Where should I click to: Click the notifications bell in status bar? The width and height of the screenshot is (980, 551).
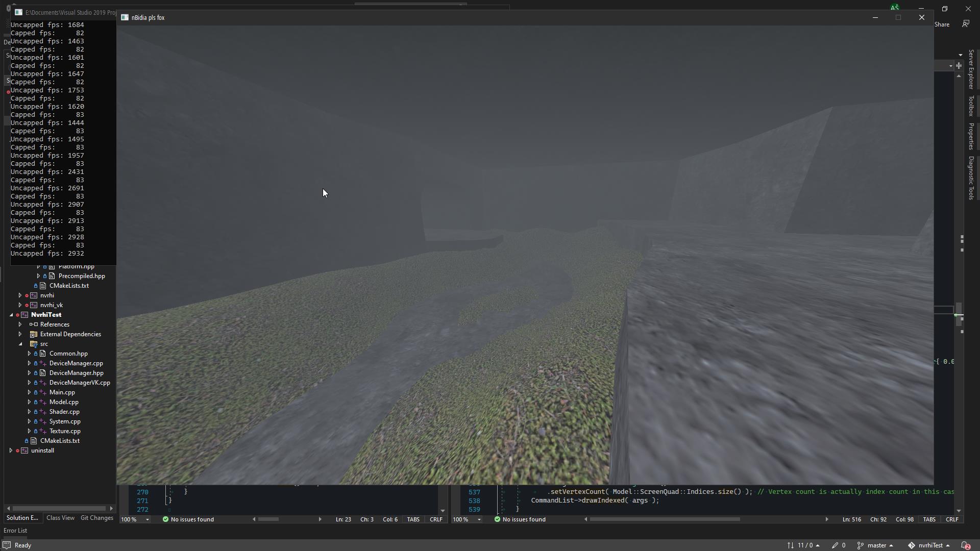tap(965, 545)
